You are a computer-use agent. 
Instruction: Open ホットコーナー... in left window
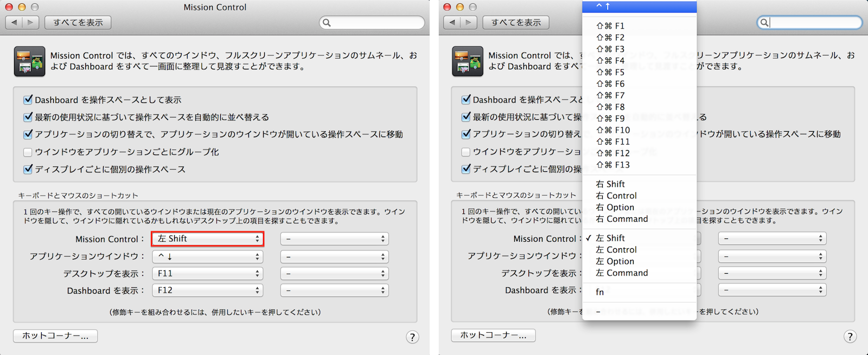click(x=55, y=336)
